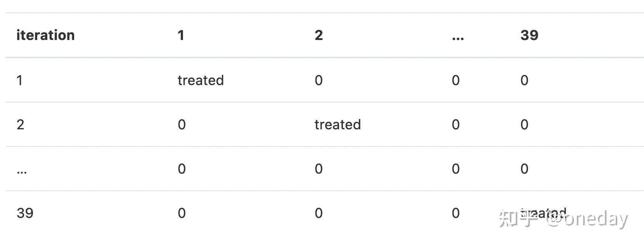Select row label "2" in iteration column
644x247 pixels.
click(20, 125)
